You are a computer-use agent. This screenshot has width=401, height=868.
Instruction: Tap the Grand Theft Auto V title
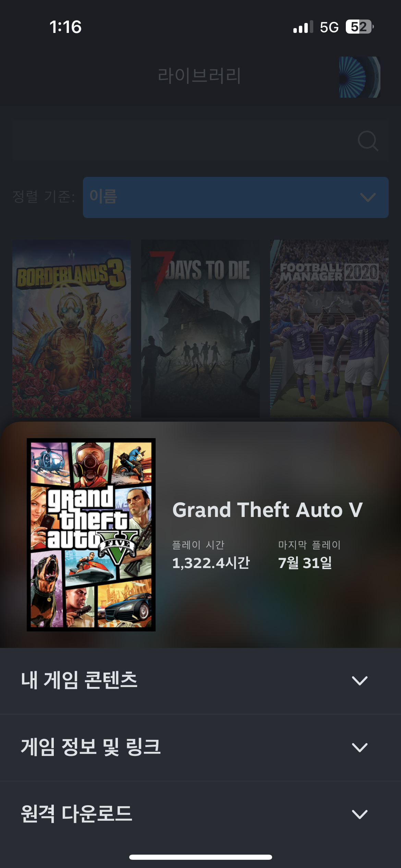268,510
